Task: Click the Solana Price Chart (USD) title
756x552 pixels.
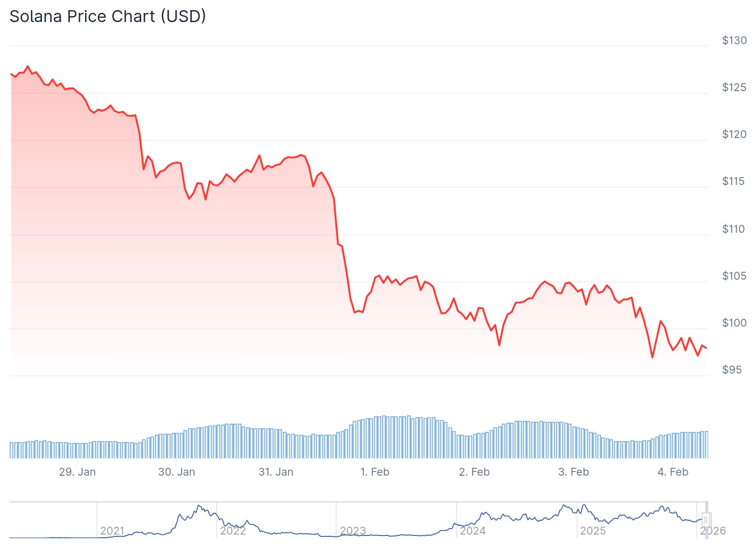Action: coord(108,17)
